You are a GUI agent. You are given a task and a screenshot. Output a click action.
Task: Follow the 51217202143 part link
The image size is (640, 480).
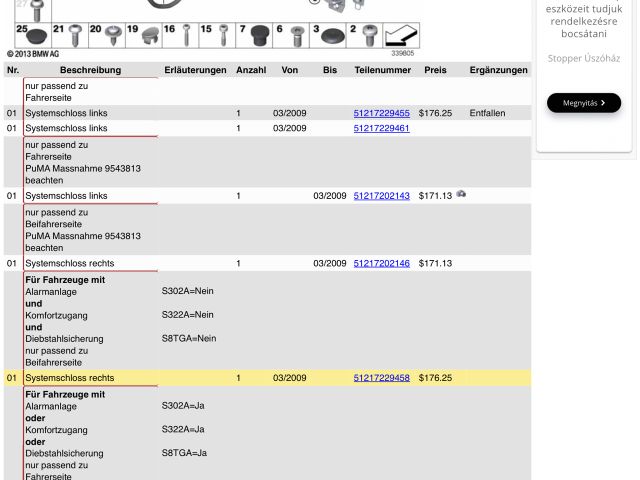[x=381, y=196]
